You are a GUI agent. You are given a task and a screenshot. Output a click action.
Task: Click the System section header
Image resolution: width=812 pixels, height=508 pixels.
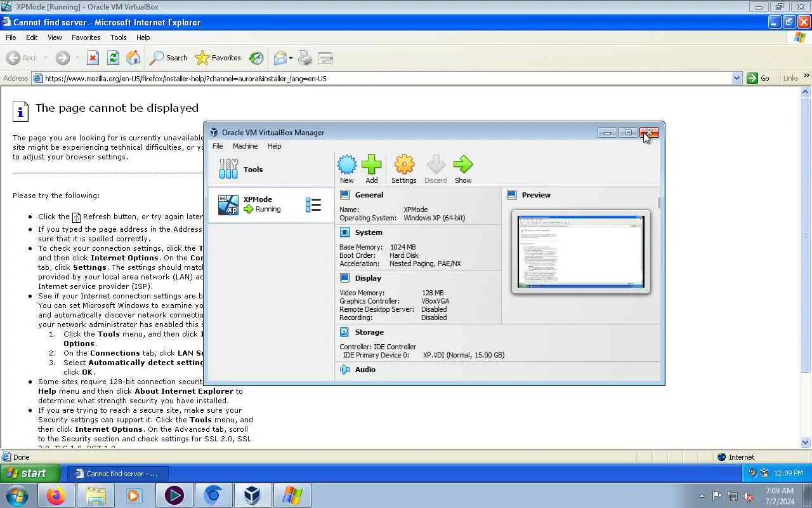369,232
